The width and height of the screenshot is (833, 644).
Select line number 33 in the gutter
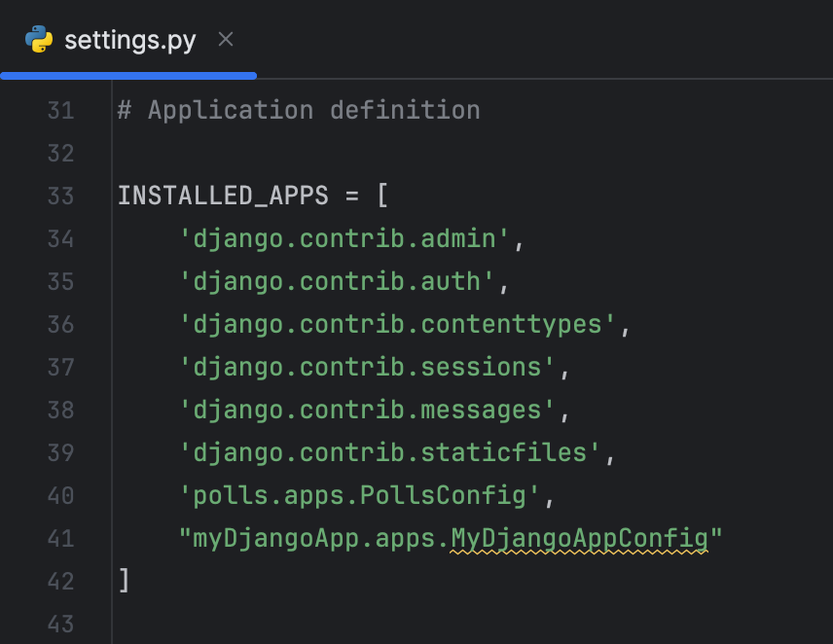pyautogui.click(x=60, y=196)
